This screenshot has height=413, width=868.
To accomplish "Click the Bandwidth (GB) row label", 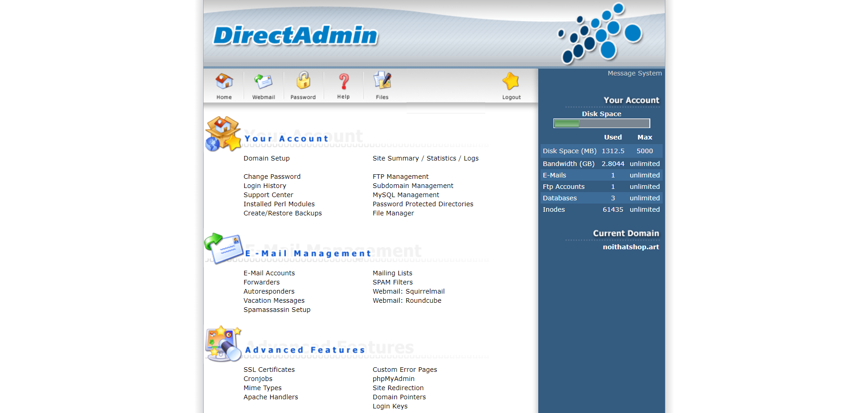I will (568, 164).
